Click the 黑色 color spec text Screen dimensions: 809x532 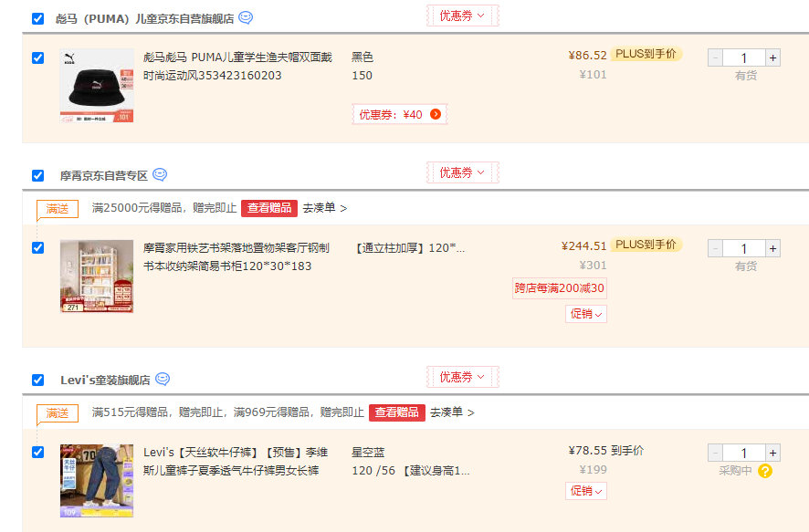click(362, 57)
